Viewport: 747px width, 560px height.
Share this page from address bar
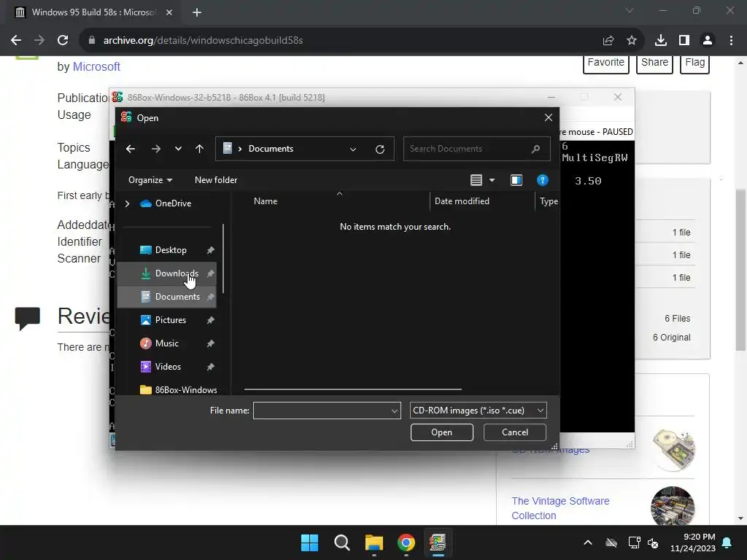click(608, 41)
